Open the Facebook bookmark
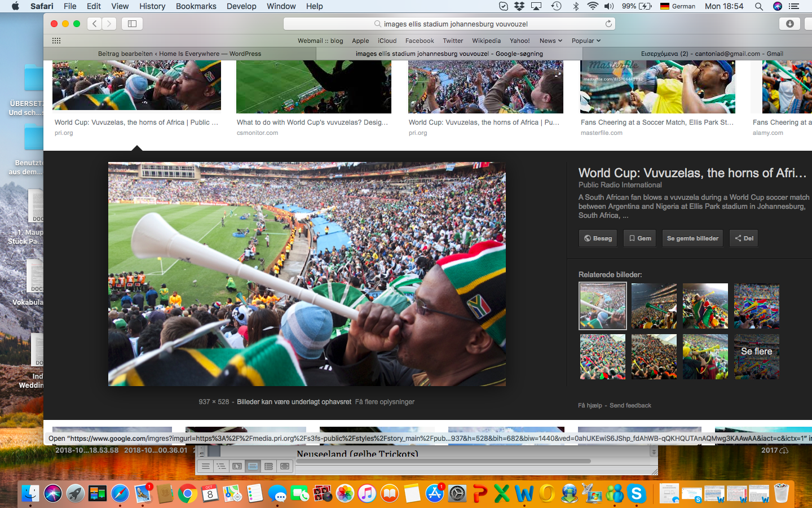Viewport: 812px width, 508px height. pyautogui.click(x=420, y=41)
